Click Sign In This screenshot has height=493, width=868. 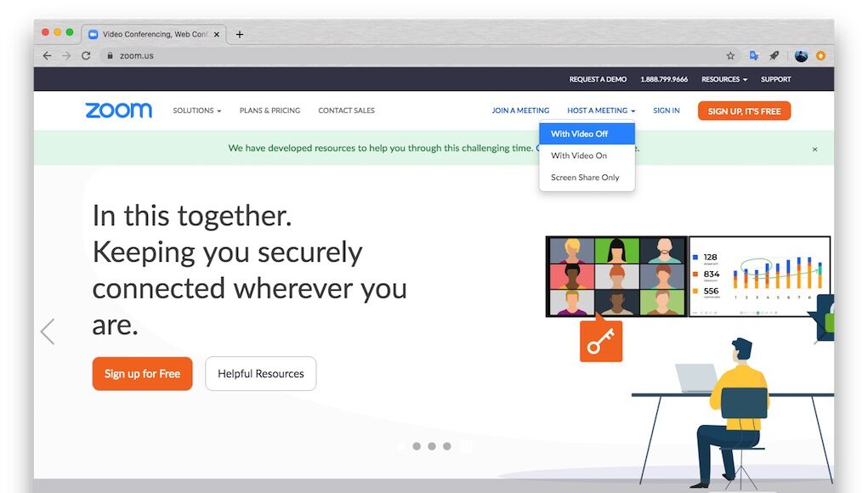coord(666,110)
